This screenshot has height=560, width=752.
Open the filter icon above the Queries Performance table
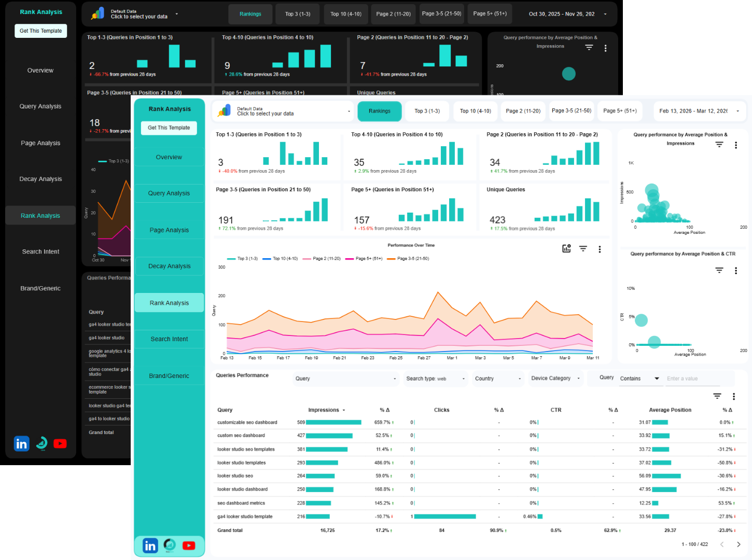[717, 396]
